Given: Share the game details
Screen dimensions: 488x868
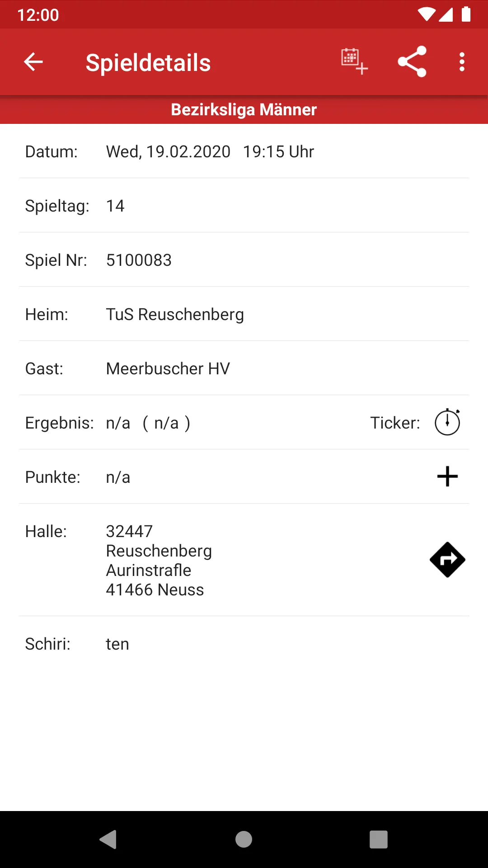Looking at the screenshot, I should pos(412,61).
